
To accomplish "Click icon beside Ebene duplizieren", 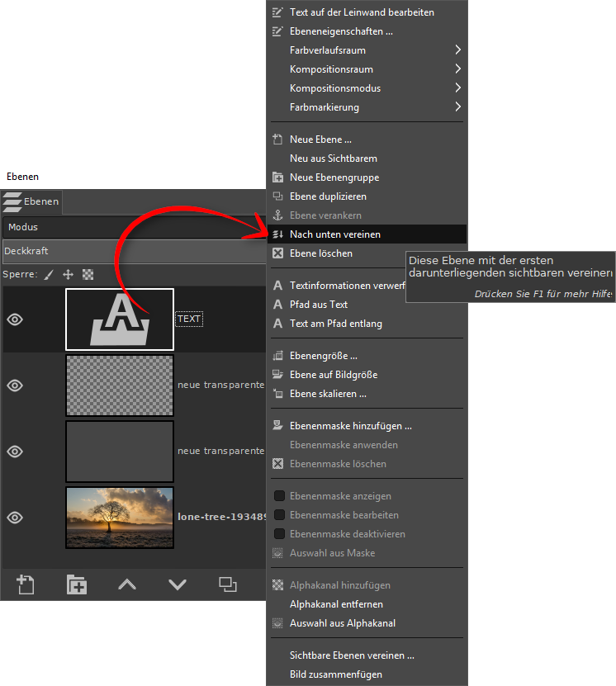I will click(x=277, y=196).
